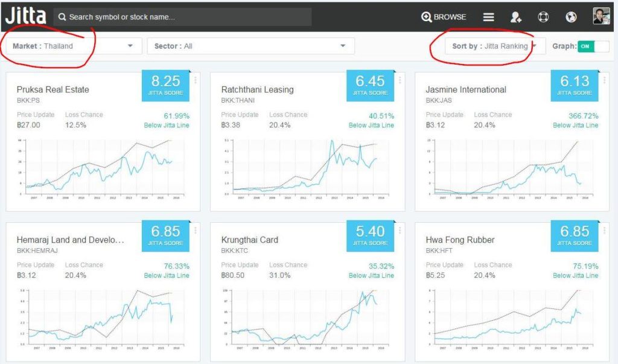Open the Ratchthani Leasing stock link

pyautogui.click(x=257, y=89)
